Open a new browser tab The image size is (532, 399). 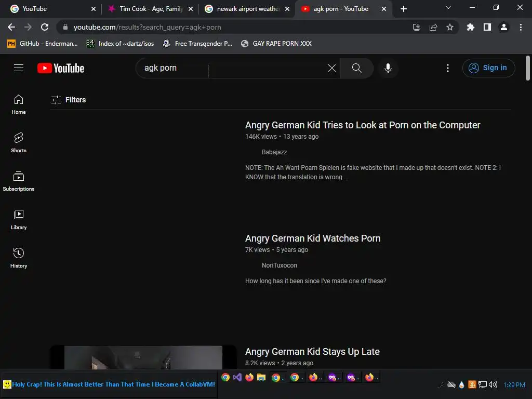[x=403, y=9]
